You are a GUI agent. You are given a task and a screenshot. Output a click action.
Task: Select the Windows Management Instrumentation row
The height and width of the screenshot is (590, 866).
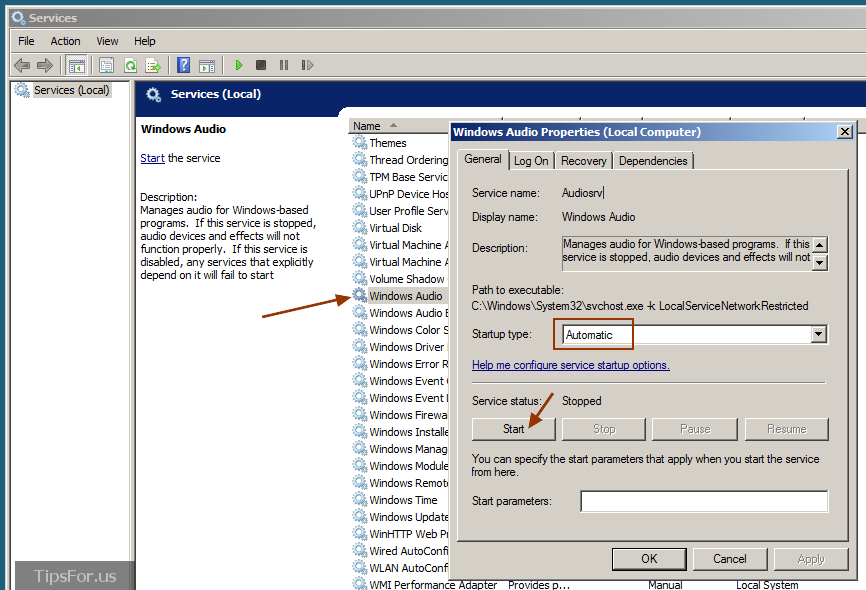[400, 449]
